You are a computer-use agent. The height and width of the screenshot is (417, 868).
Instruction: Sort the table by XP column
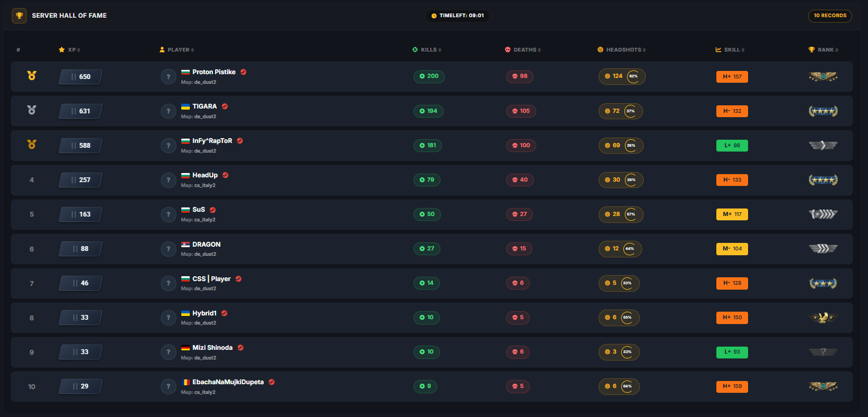pyautogui.click(x=69, y=50)
